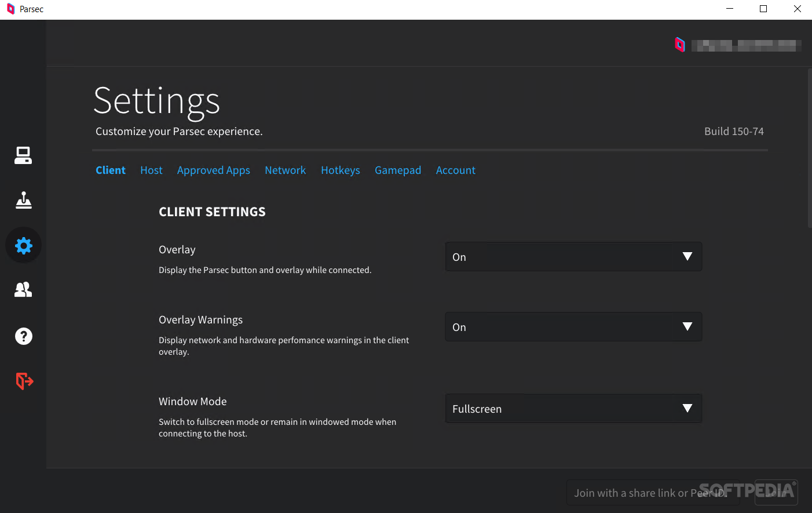Switch to the Client tab
Image resolution: width=812 pixels, height=513 pixels.
pyautogui.click(x=111, y=170)
